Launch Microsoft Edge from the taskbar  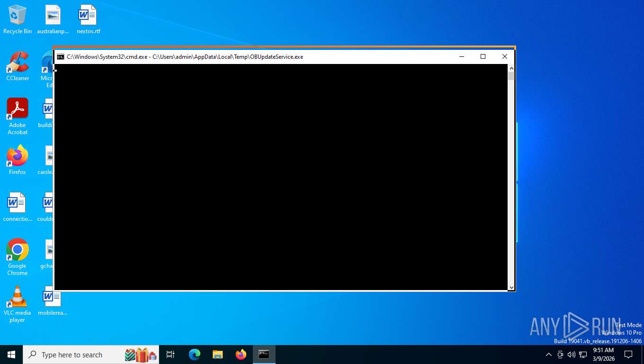[194, 355]
